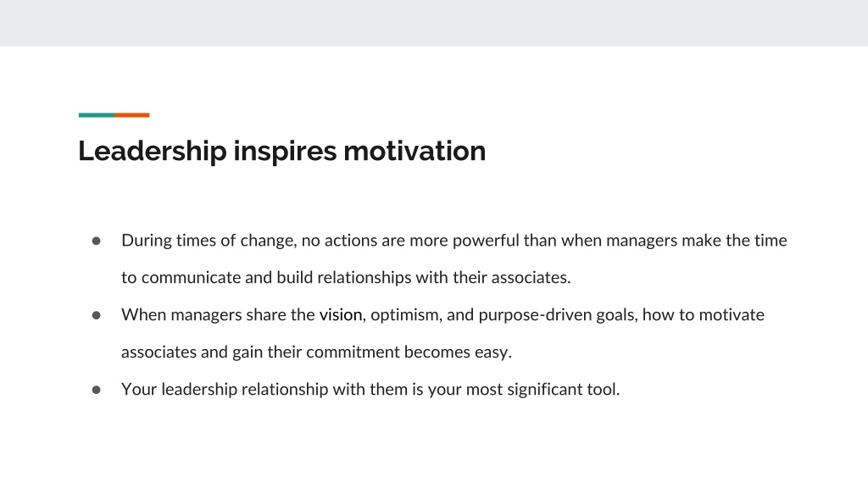Viewport: 868px width, 488px height.
Task: Select the orange segment of the accent line
Action: (x=131, y=115)
